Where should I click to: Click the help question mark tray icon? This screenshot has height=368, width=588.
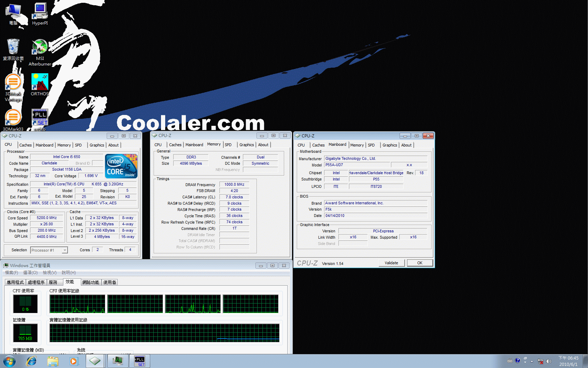[518, 361]
